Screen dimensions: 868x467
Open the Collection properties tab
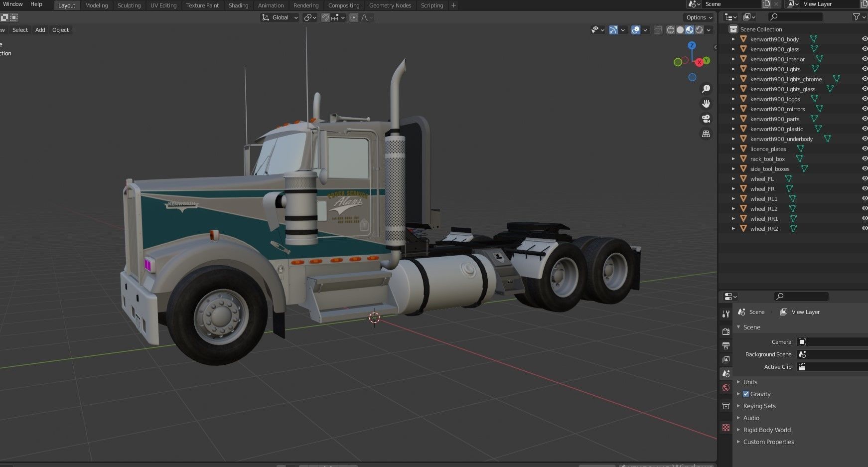point(726,406)
